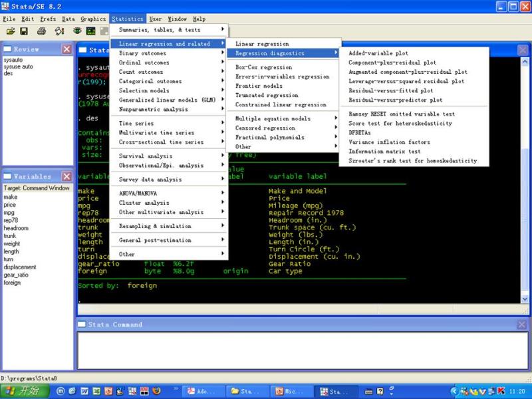Viewport: 532px width, 399px height.
Task: Open the Graphics menu
Action: (93, 19)
